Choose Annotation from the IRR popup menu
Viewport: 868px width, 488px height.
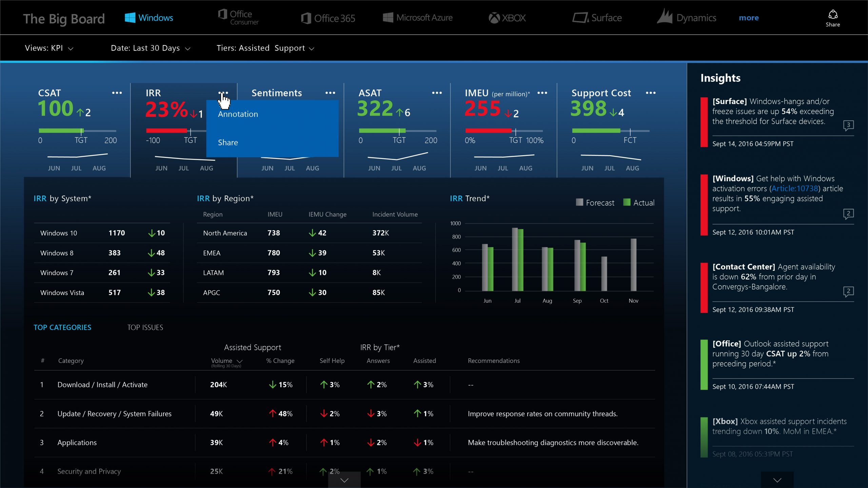tap(238, 114)
